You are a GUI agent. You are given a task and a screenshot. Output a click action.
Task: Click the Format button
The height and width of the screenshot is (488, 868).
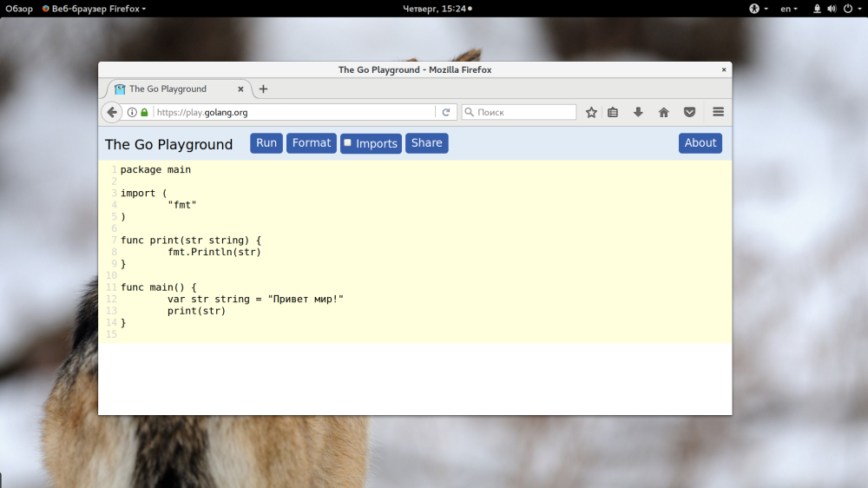(311, 143)
